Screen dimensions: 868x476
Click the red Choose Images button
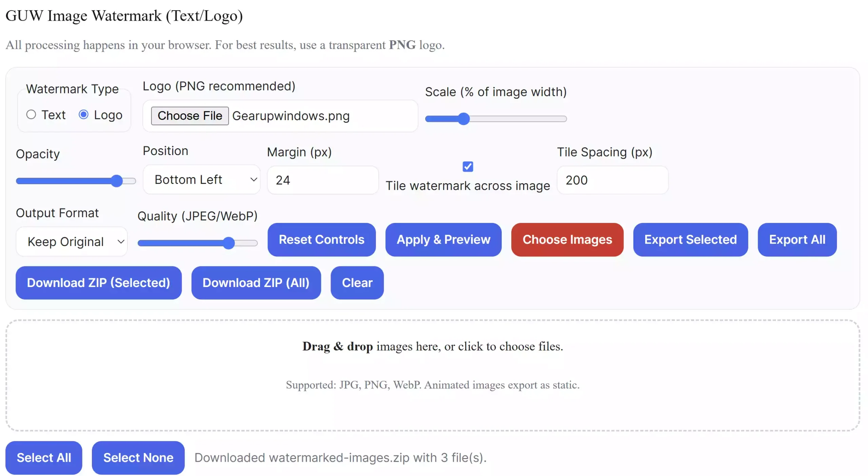point(567,240)
